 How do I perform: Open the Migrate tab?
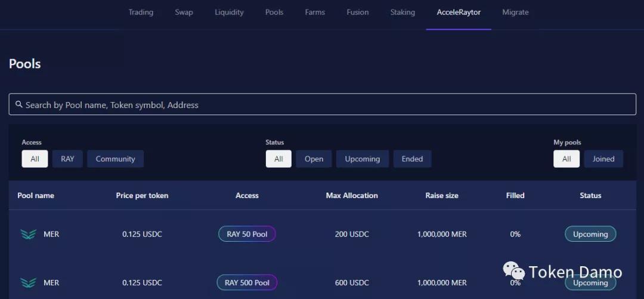[515, 13]
